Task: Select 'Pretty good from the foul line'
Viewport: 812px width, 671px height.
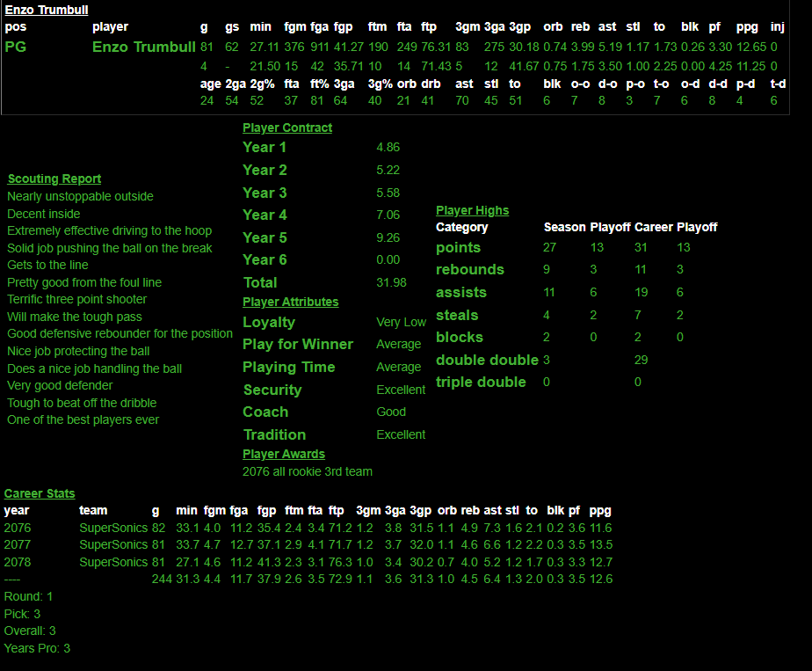Action: [x=84, y=282]
